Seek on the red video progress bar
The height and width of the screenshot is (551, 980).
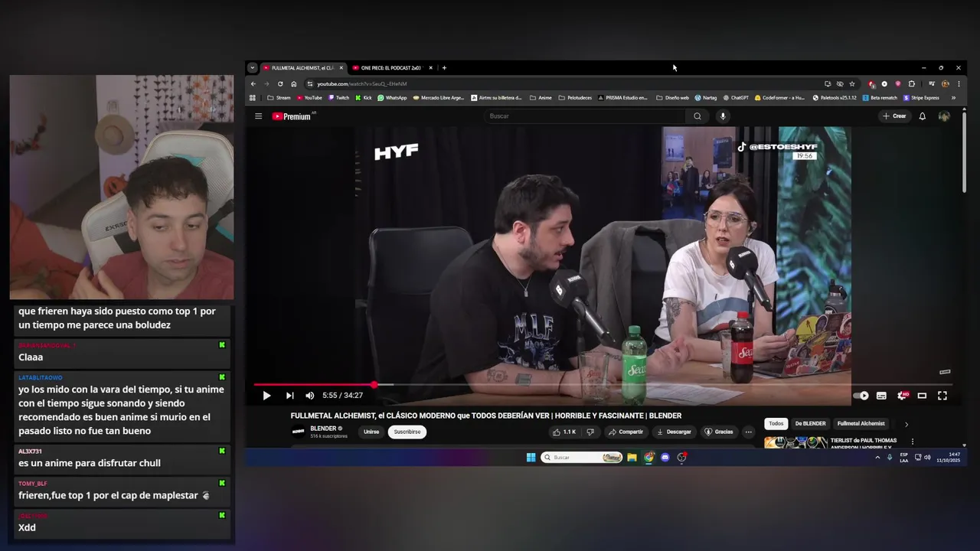[x=603, y=385]
